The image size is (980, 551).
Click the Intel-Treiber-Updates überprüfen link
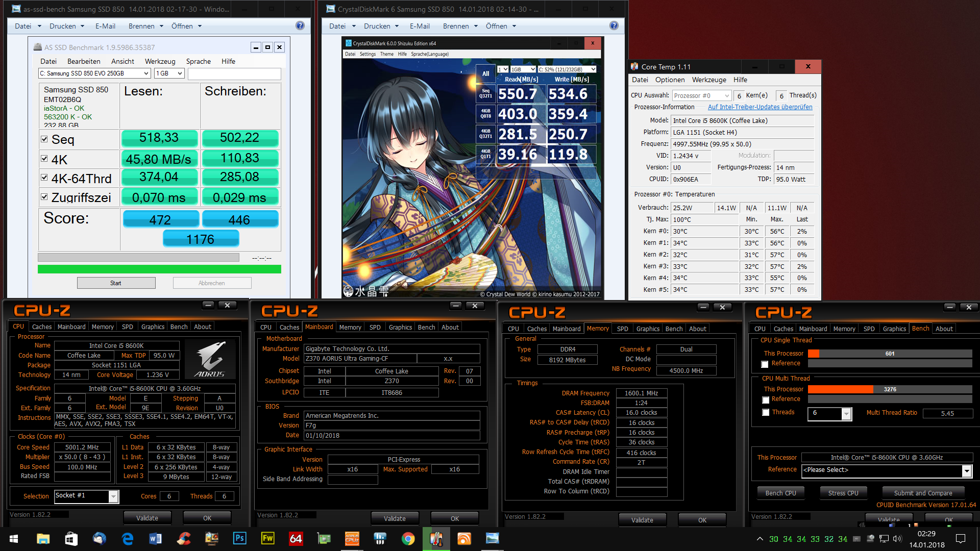click(x=759, y=107)
